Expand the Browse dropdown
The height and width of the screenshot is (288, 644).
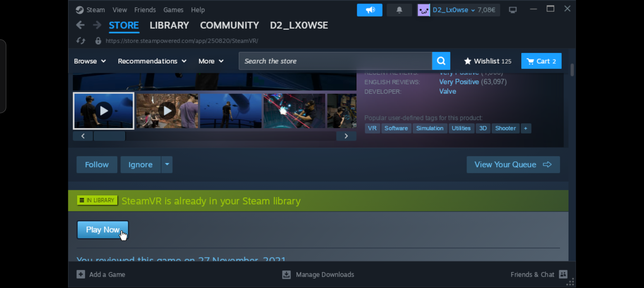90,61
